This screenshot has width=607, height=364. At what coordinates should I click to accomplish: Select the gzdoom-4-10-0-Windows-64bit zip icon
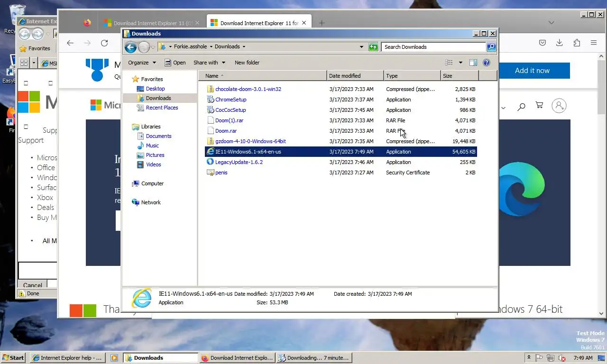(211, 141)
